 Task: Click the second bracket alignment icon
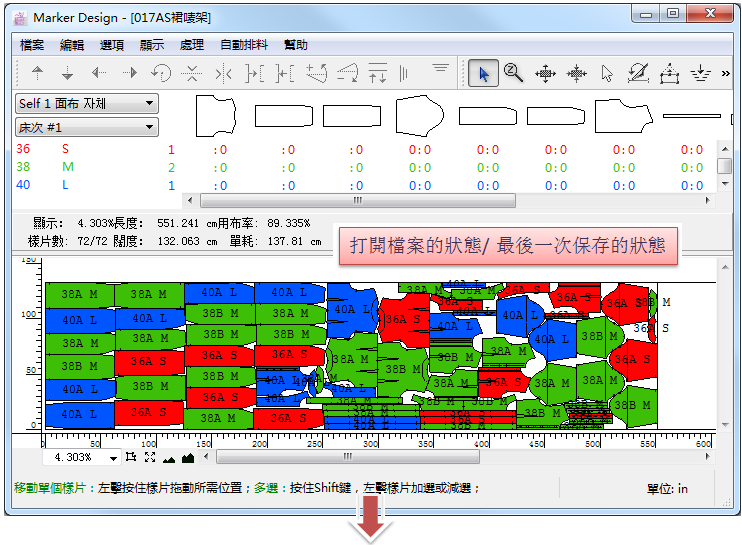285,73
